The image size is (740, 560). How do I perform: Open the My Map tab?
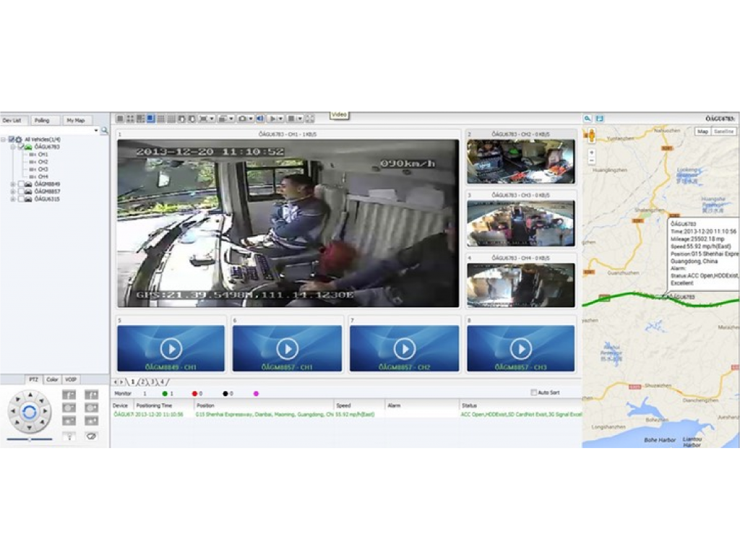tap(77, 120)
